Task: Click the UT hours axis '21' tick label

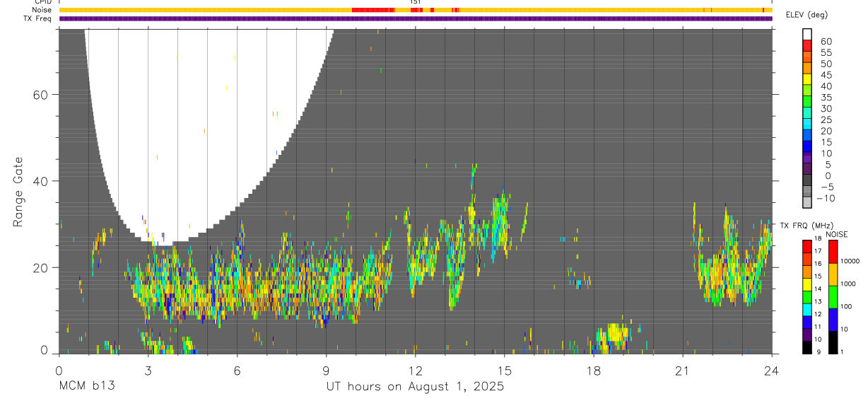Action: click(682, 371)
